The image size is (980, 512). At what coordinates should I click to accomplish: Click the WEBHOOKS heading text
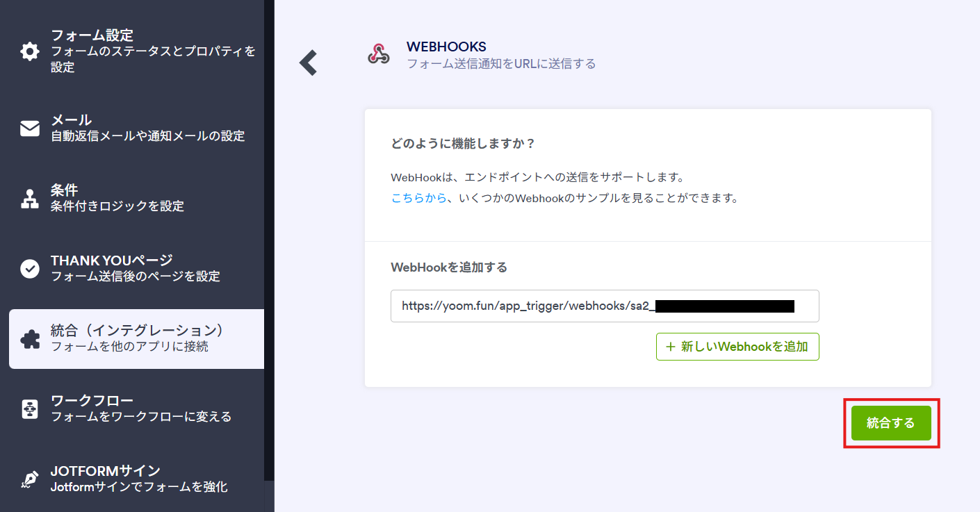coord(446,47)
